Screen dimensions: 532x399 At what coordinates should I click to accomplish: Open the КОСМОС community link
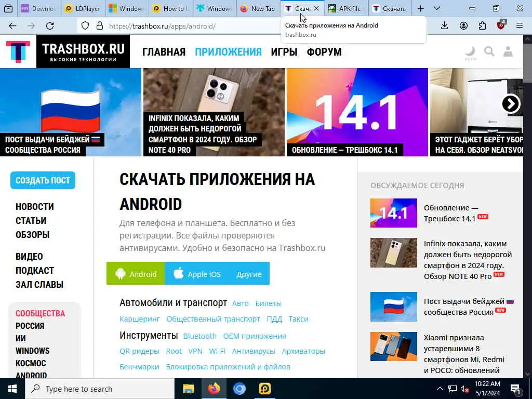coord(31,363)
